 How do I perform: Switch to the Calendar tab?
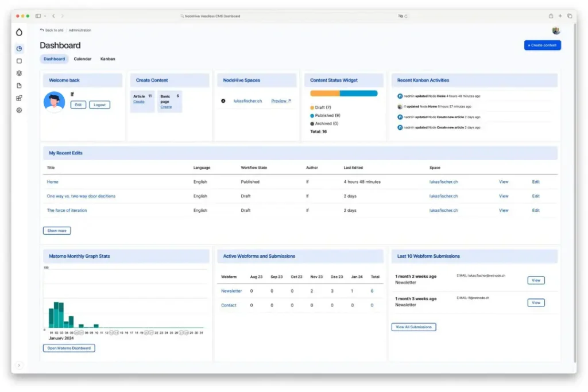(x=82, y=59)
